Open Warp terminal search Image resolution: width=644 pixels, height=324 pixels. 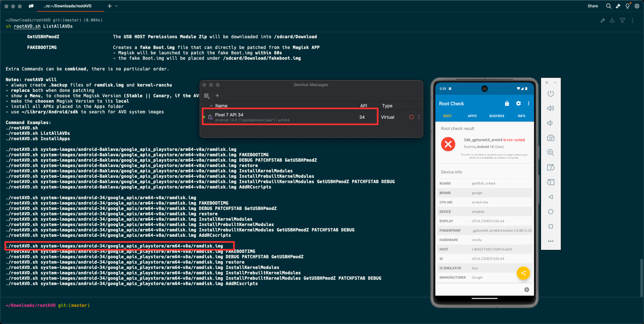point(608,6)
